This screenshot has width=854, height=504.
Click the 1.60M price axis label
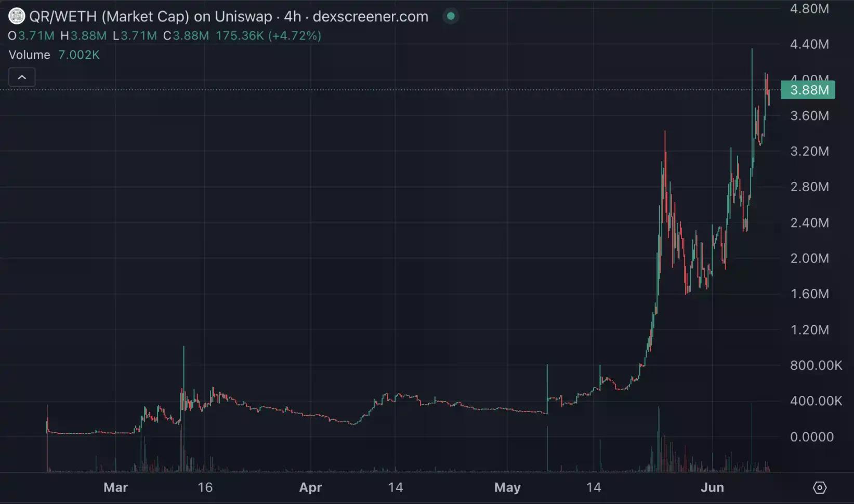[809, 294]
